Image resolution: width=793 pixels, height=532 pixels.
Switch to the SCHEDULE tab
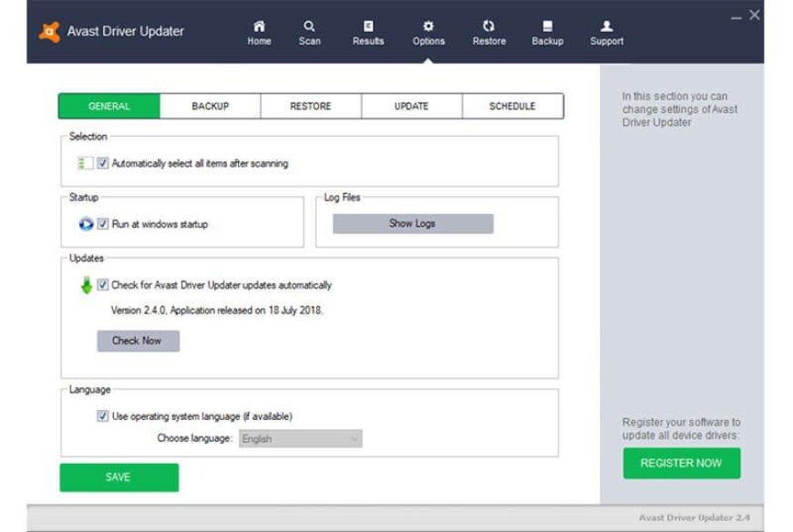click(x=512, y=106)
